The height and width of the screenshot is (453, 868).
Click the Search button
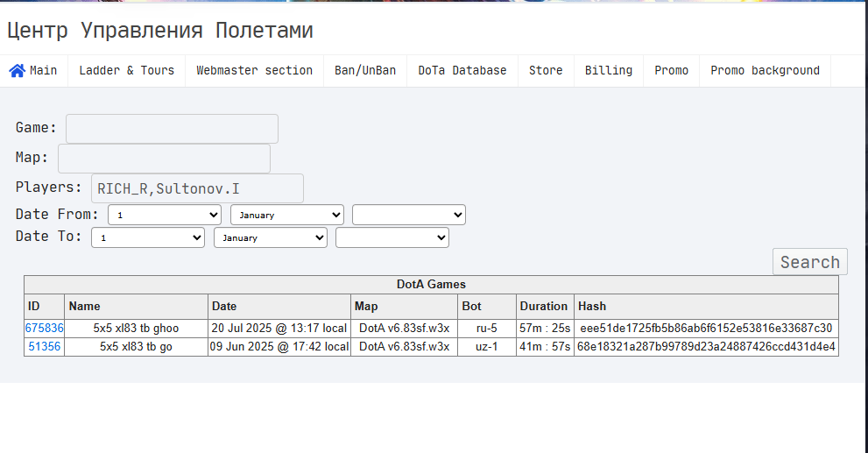(x=810, y=261)
